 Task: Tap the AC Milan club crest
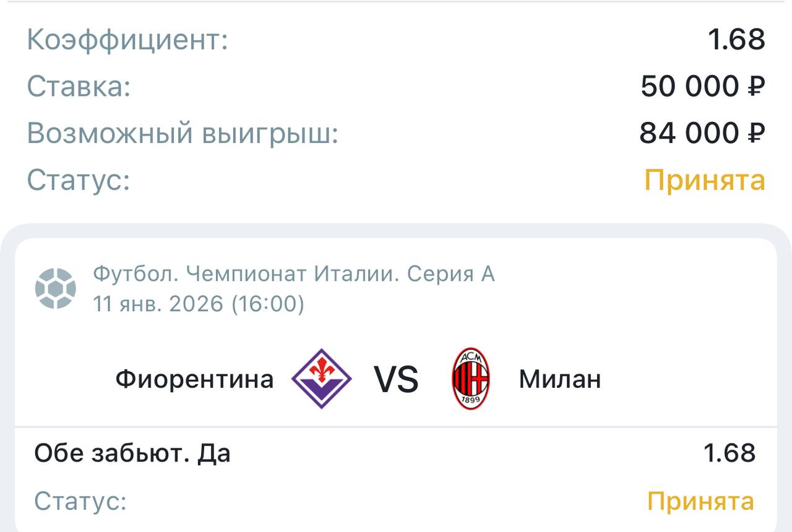click(x=471, y=379)
